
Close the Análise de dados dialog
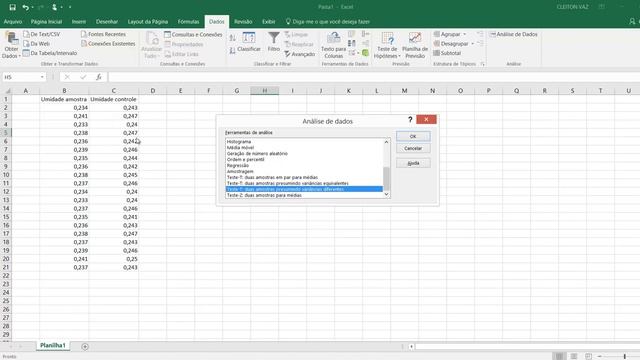pos(426,119)
